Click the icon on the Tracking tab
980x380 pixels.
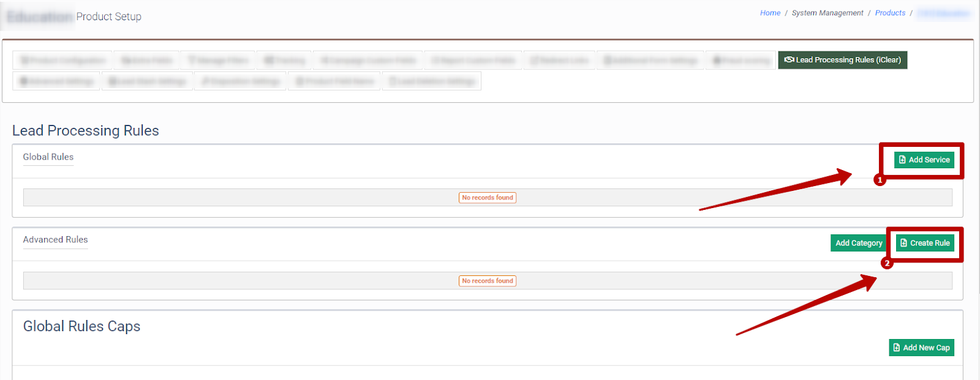(x=268, y=61)
